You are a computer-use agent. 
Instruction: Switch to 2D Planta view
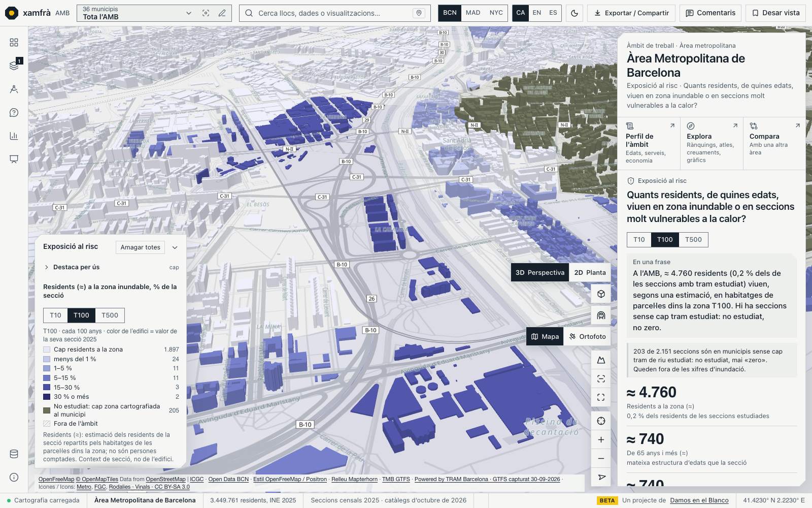coord(590,272)
